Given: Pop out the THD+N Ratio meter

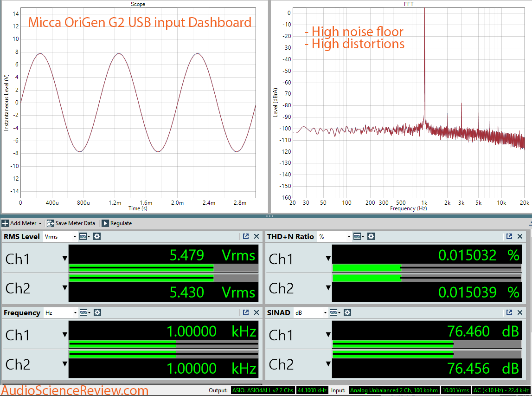Looking at the screenshot, I should [509, 236].
